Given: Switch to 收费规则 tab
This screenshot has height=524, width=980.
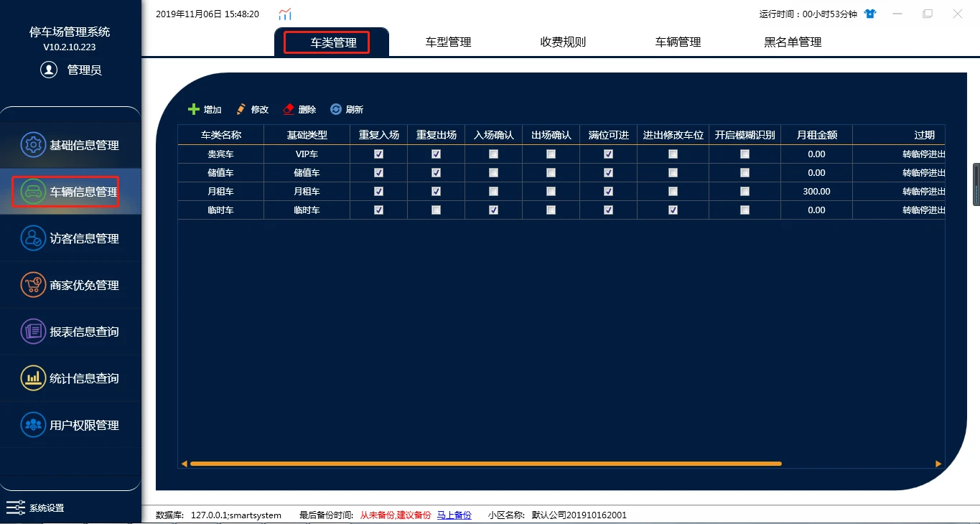Looking at the screenshot, I should [x=563, y=42].
